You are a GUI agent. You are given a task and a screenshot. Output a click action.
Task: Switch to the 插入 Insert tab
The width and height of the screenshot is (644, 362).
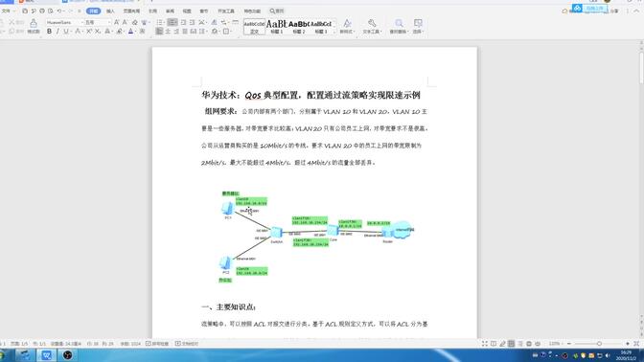tap(110, 11)
